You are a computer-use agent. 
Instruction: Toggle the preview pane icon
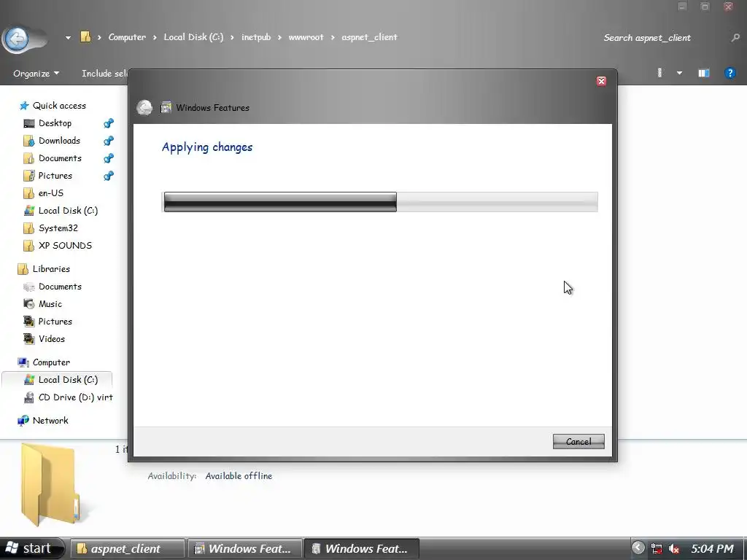coord(704,73)
